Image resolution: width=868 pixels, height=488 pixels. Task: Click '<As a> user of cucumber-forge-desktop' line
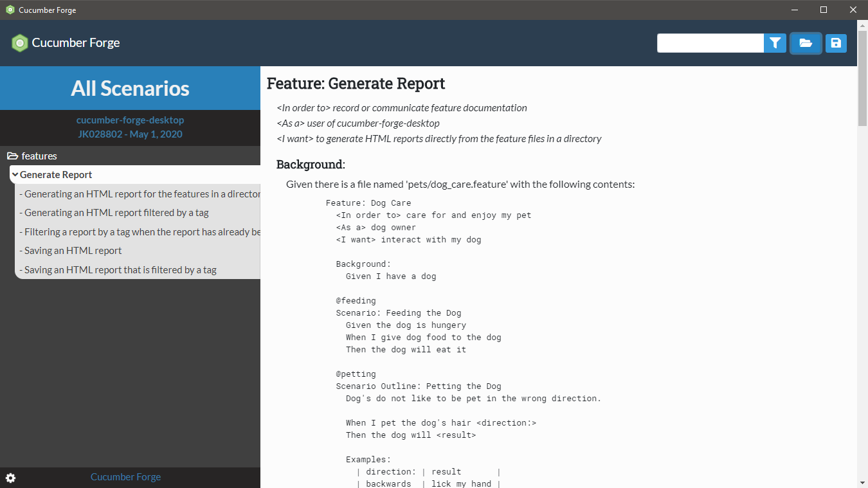pos(358,123)
